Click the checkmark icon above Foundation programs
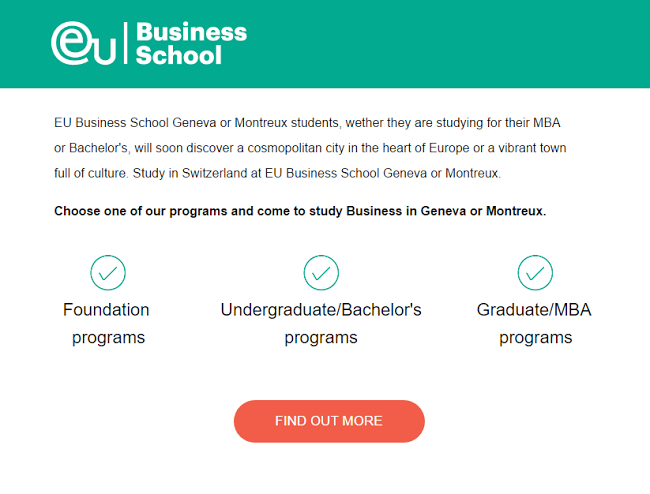Image resolution: width=650 pixels, height=494 pixels. [x=107, y=272]
